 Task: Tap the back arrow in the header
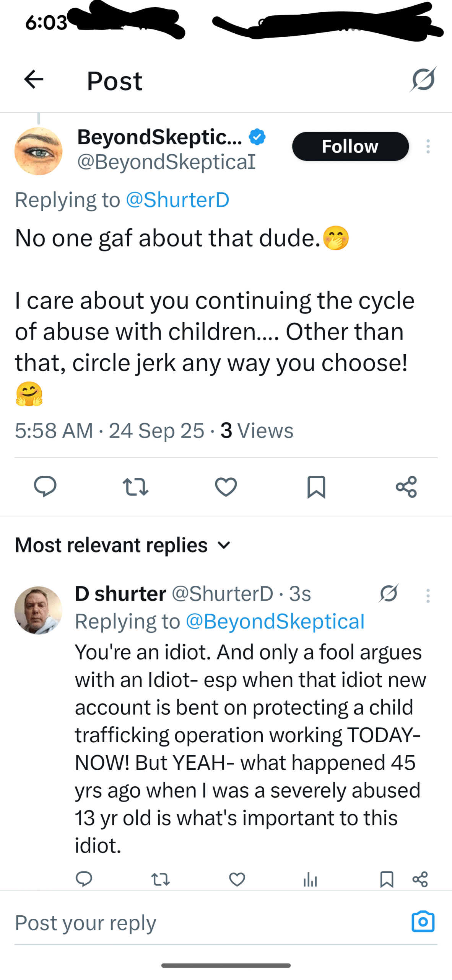pyautogui.click(x=34, y=80)
